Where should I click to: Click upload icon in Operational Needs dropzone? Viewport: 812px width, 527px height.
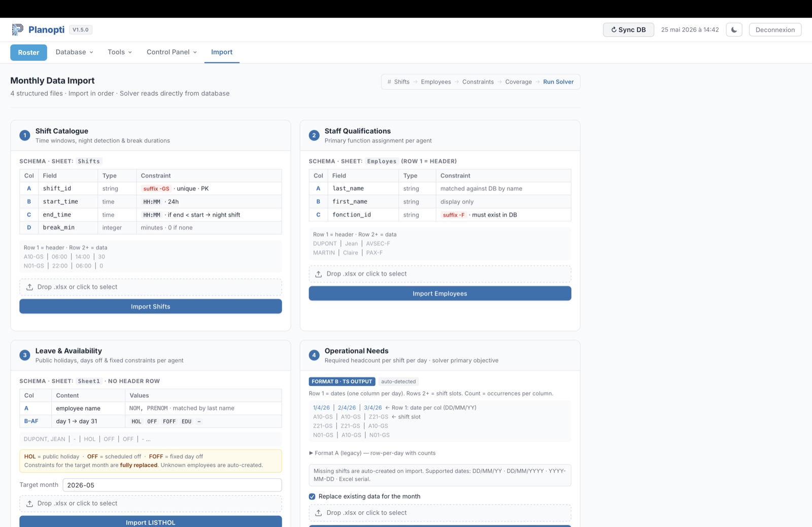(319, 513)
